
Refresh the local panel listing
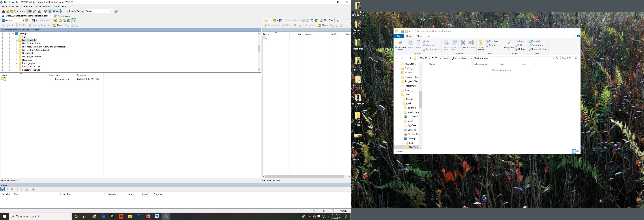point(69,21)
